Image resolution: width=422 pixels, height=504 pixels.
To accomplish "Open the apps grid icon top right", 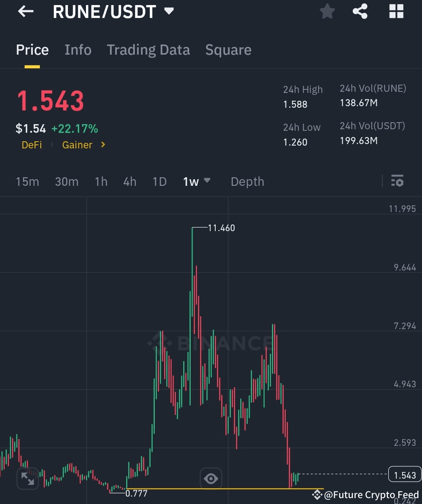I will [x=396, y=11].
